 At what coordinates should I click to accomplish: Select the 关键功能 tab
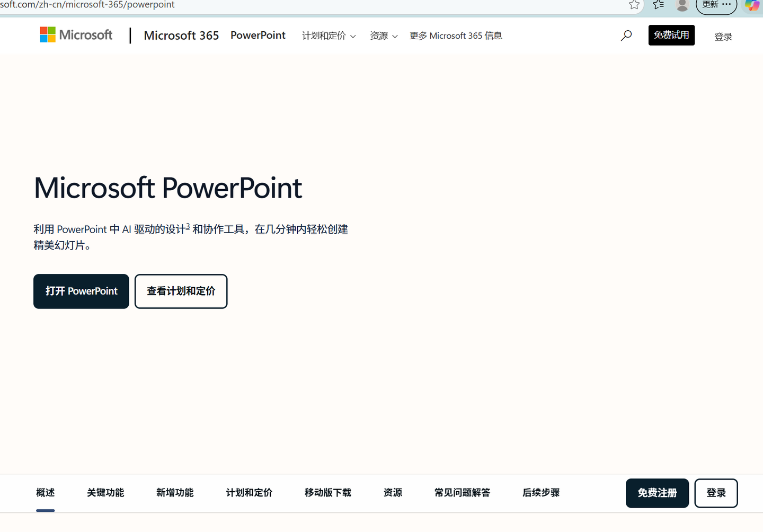coord(105,493)
